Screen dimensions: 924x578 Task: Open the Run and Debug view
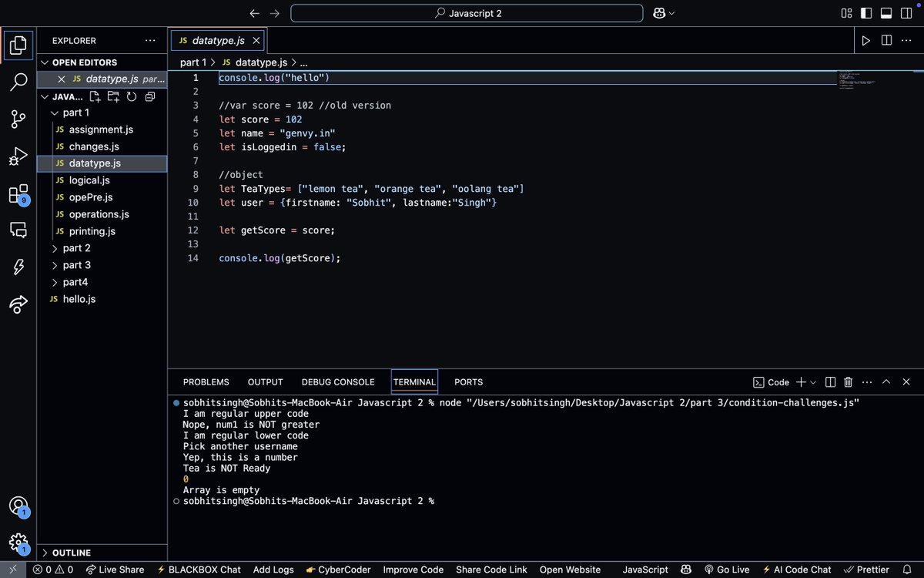(18, 156)
